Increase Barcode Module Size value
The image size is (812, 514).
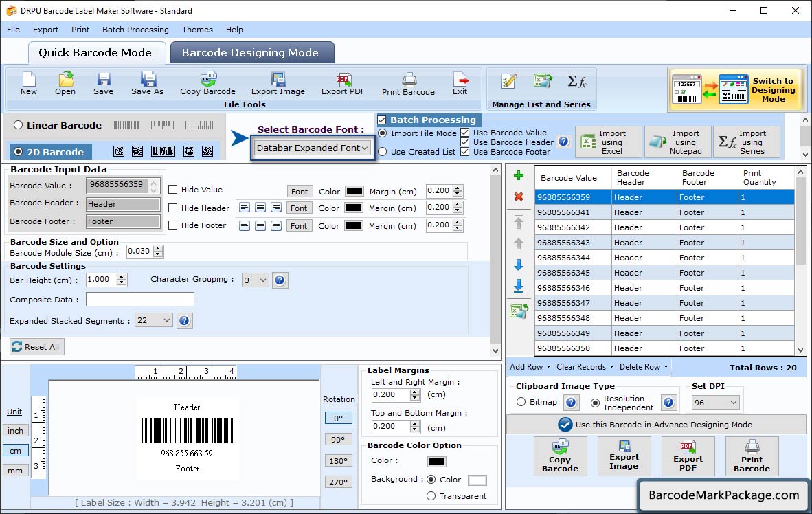[159, 249]
